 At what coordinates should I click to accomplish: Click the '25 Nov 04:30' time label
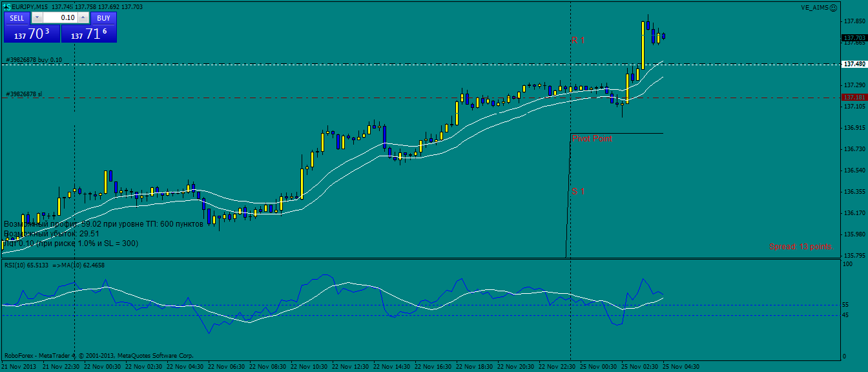(683, 366)
